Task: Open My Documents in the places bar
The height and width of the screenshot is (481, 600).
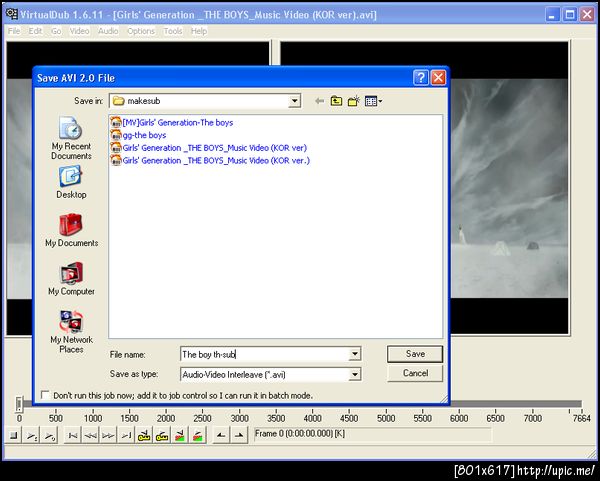Action: pyautogui.click(x=71, y=230)
